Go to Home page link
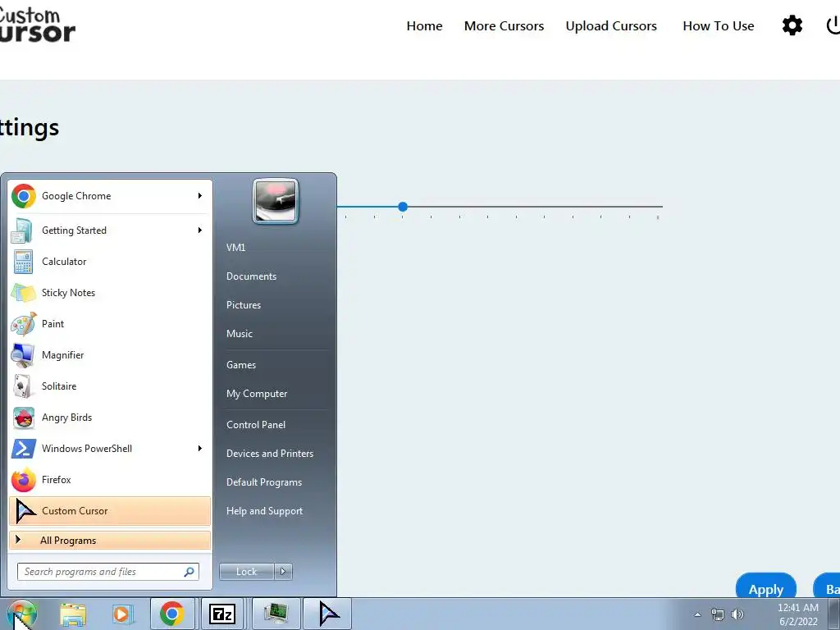This screenshot has width=840, height=630. [424, 25]
